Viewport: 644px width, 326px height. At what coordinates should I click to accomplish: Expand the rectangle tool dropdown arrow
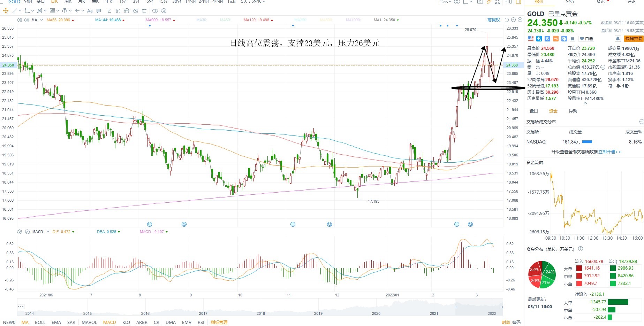pos(32,11)
